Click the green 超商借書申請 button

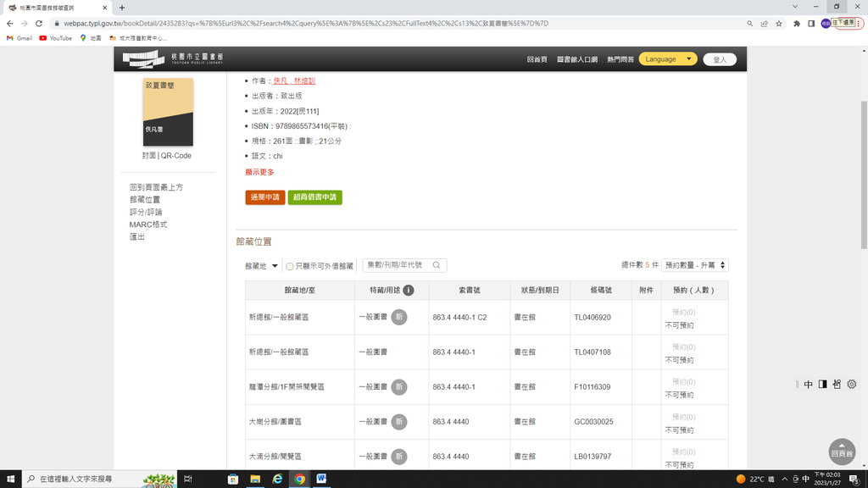pos(314,197)
